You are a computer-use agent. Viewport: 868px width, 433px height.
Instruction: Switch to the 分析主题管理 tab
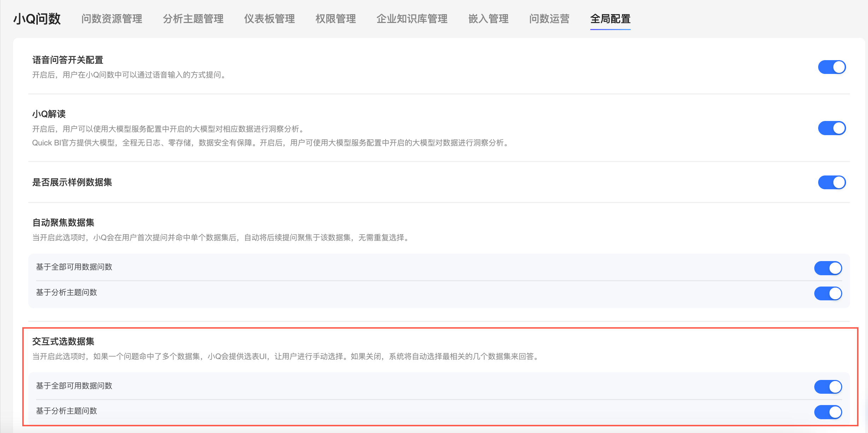(193, 19)
